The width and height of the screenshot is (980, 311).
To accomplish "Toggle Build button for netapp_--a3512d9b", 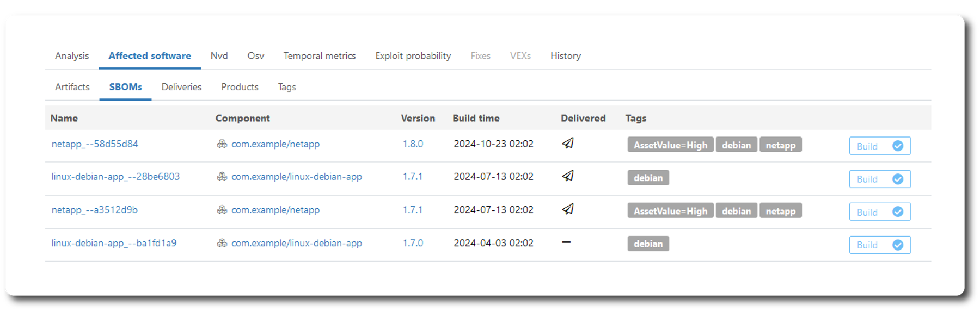I will pyautogui.click(x=879, y=212).
